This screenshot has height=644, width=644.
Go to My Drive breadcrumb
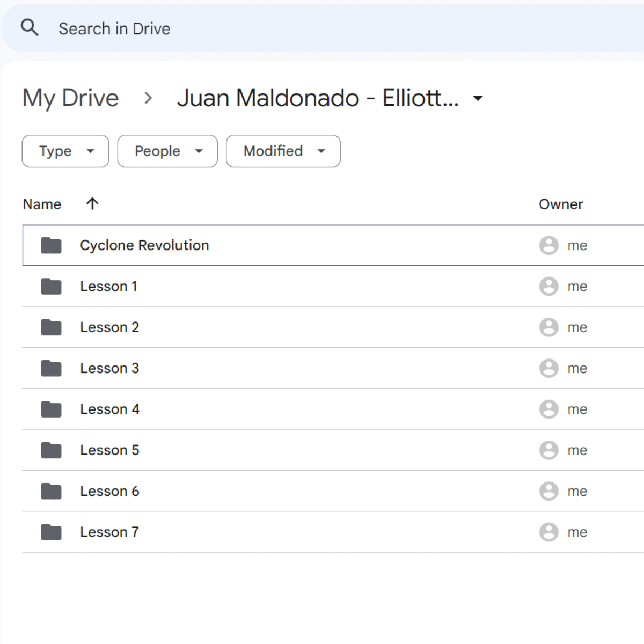[70, 98]
